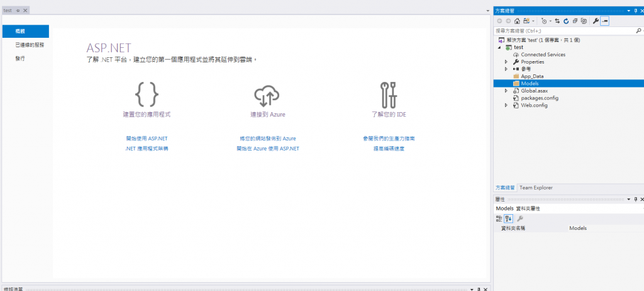Screen dimensions: 644x291
Task: Click the cloud Connect to Azure icon
Action: [x=267, y=96]
